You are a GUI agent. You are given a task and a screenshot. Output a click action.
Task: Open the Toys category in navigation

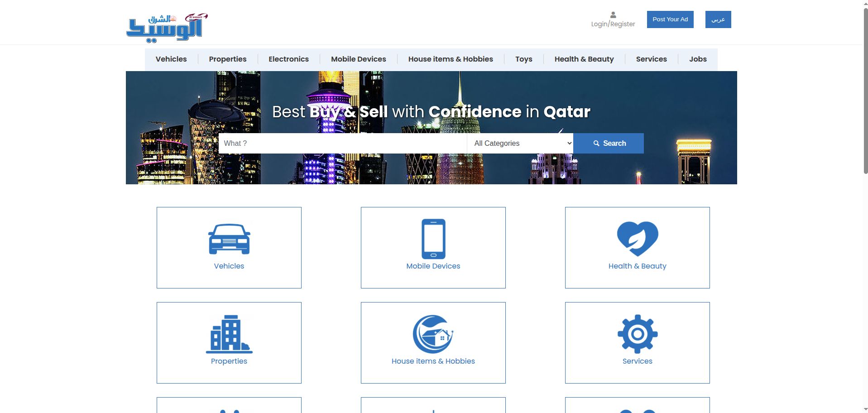click(x=523, y=59)
